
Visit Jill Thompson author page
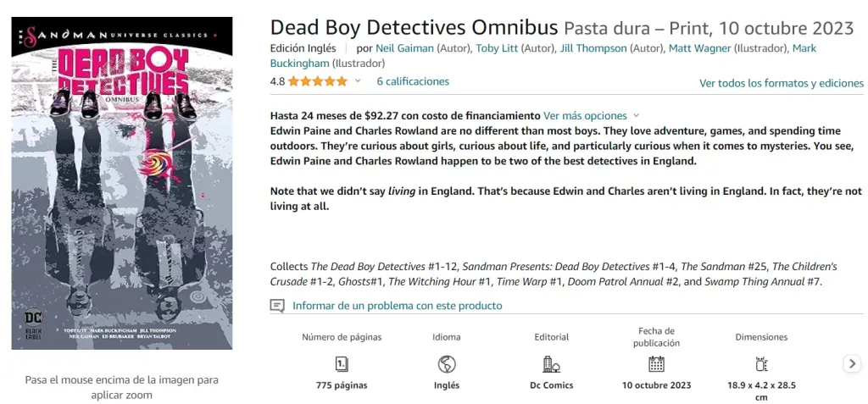point(593,48)
